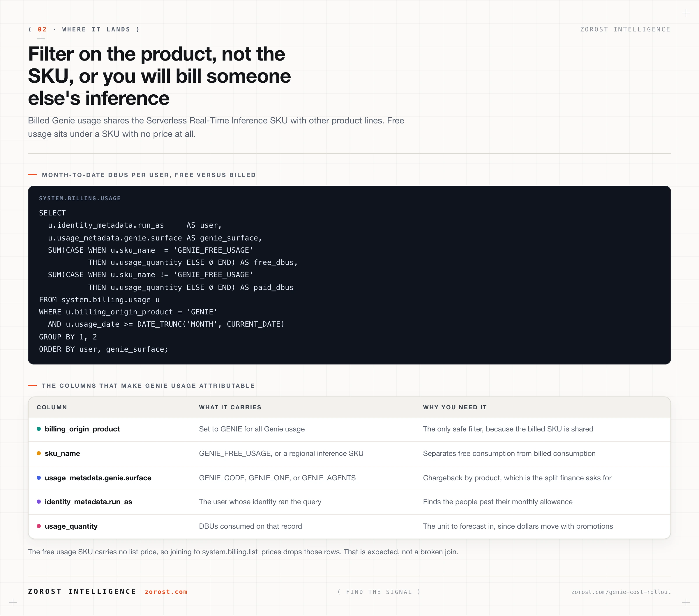The image size is (699, 616).
Task: Click the footnote about system.billing.list_prices
Action: 243,552
